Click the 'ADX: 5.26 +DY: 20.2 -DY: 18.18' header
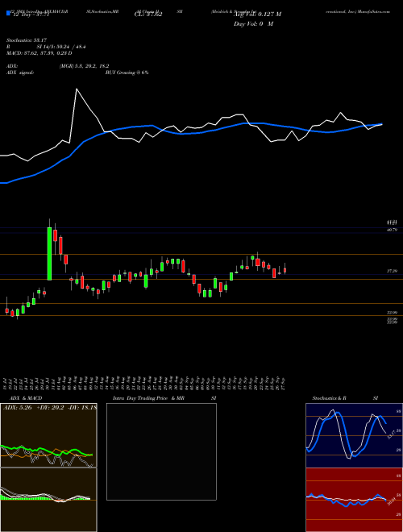Image resolution: width=403 pixels, height=532 pixels. 50,408
